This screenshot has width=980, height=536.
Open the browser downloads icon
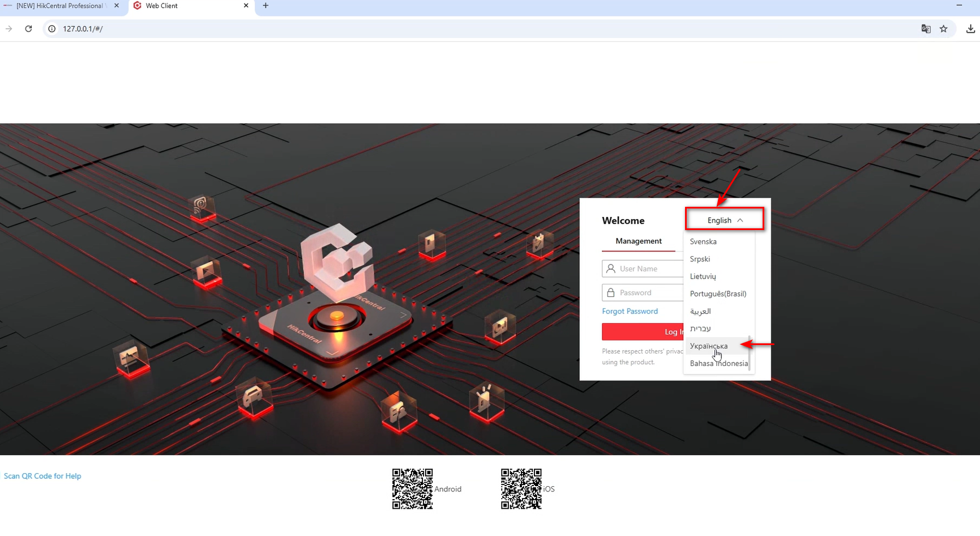click(x=970, y=29)
